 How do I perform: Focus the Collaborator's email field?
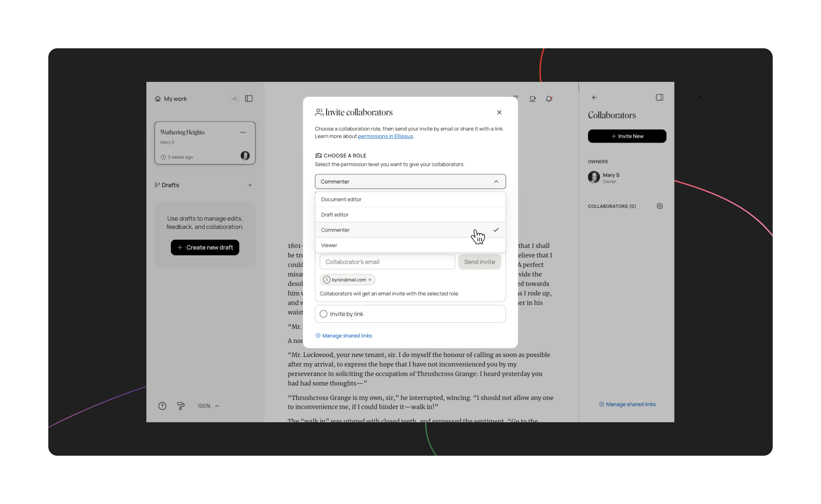(x=387, y=262)
